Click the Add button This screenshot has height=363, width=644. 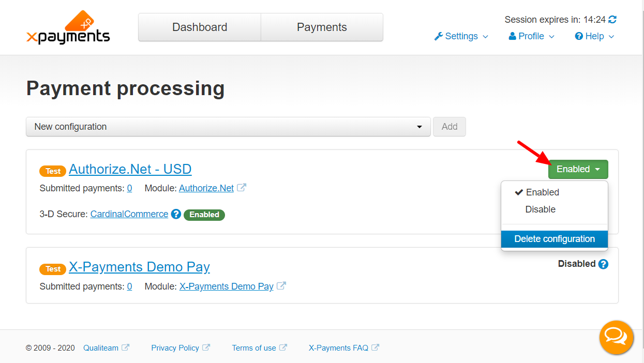[x=450, y=127]
